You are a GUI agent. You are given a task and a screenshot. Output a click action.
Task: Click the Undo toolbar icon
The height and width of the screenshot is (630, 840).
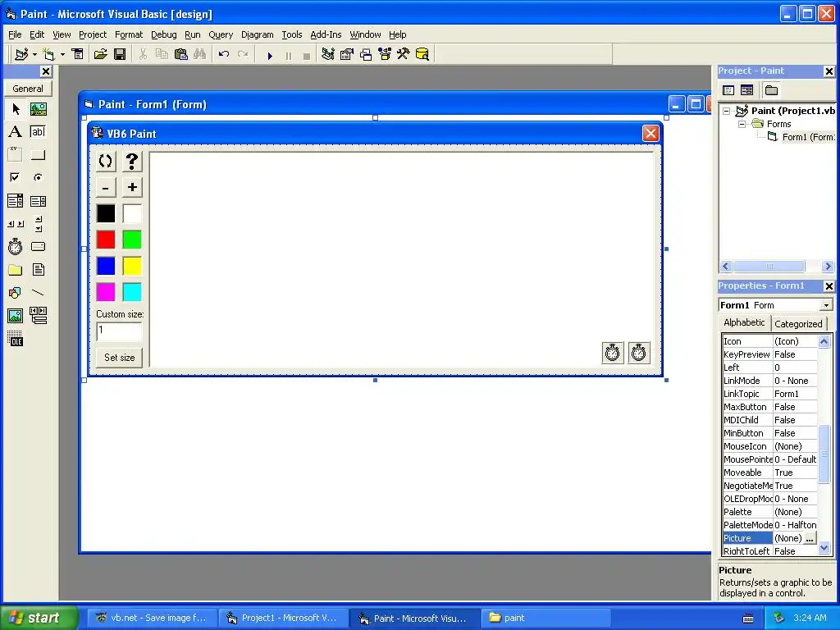pos(224,54)
